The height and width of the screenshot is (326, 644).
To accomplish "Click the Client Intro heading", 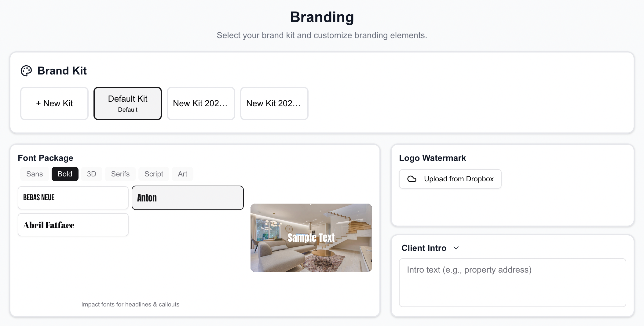I will pos(424,248).
